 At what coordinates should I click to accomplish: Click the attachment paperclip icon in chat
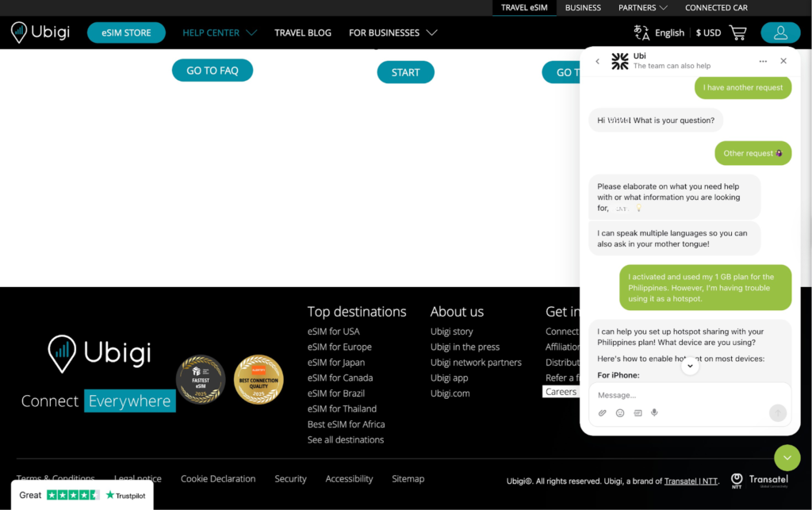pos(603,412)
